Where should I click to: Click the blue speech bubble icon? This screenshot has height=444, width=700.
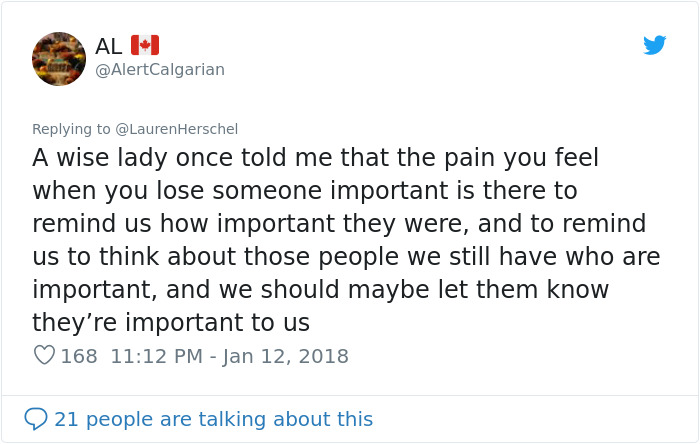[x=36, y=419]
